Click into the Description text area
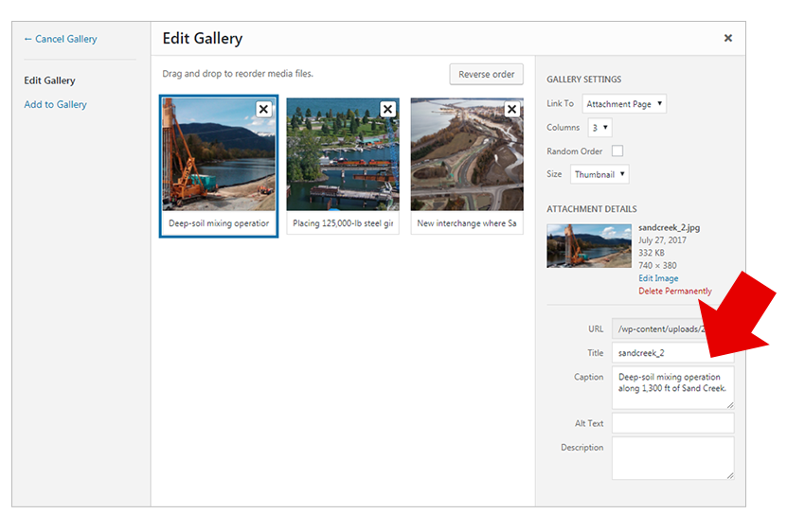This screenshot has width=805, height=532. click(x=672, y=458)
